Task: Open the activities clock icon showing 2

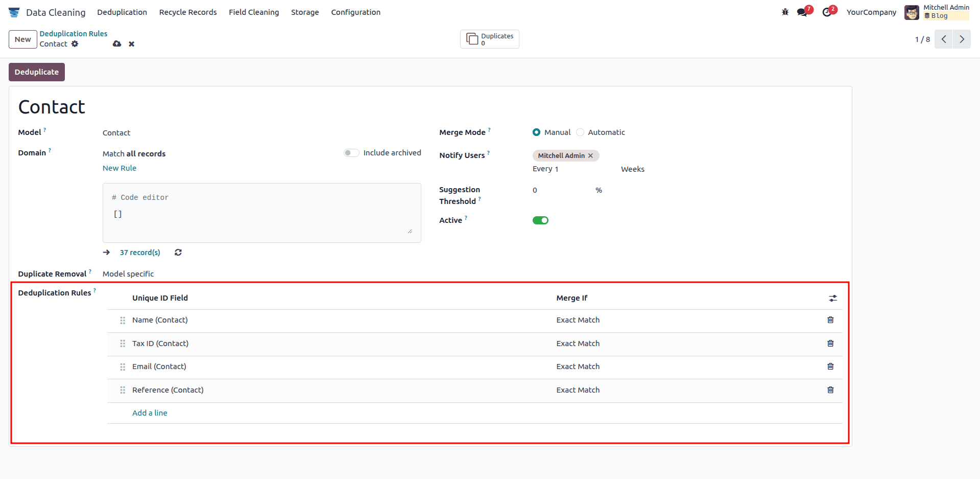Action: pos(826,12)
